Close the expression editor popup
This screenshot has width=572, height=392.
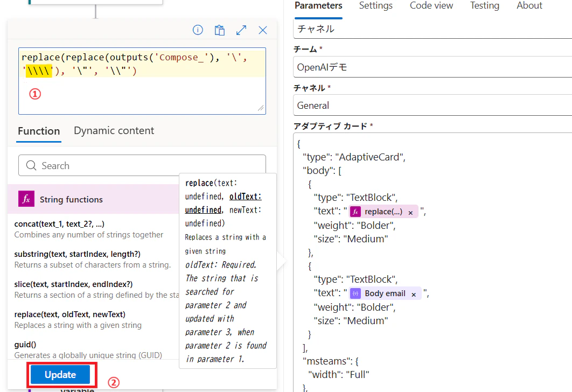[x=263, y=30]
